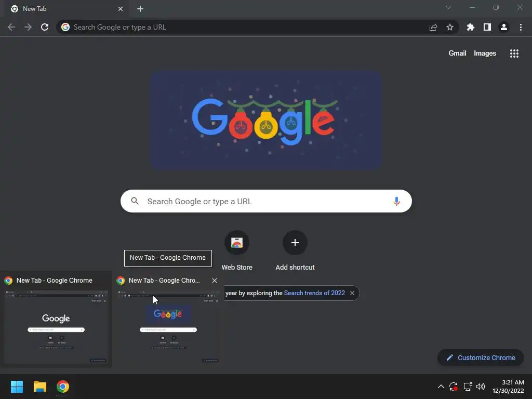Open the Search trends of 2022 link
The width and height of the screenshot is (532, 399).
314,293
